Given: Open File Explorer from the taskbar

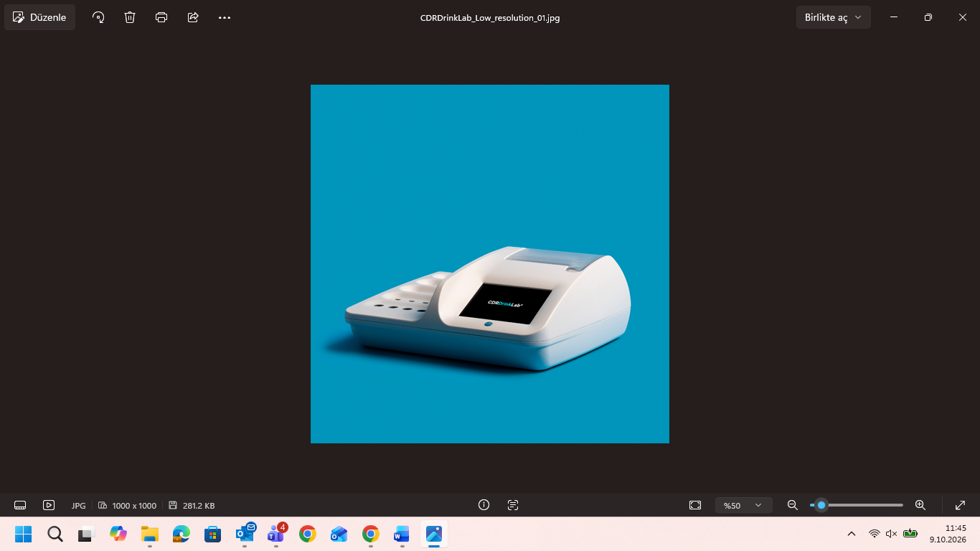Looking at the screenshot, I should click(149, 534).
